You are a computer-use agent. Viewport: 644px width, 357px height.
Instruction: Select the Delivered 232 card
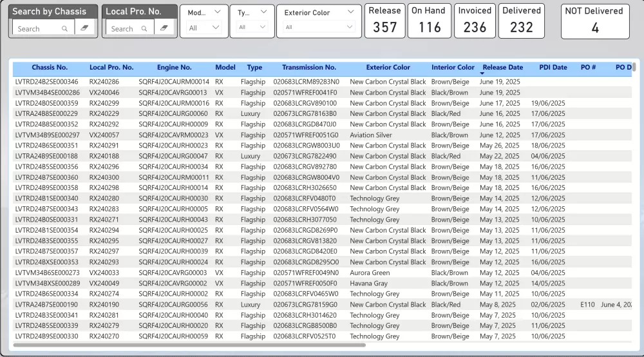pos(522,21)
